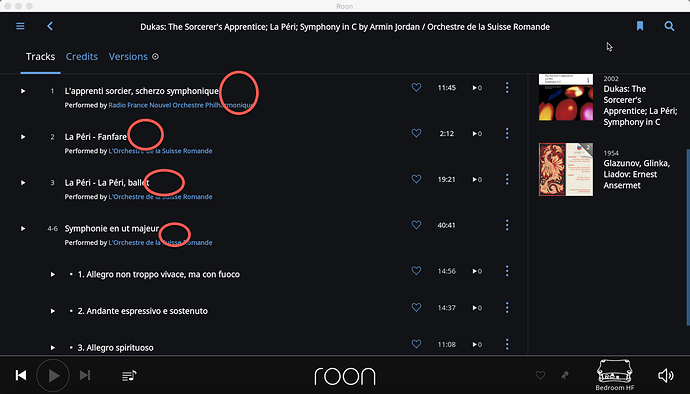Click play count of Allegro spirituoso
Screen dimensions: 690x394
pos(477,344)
